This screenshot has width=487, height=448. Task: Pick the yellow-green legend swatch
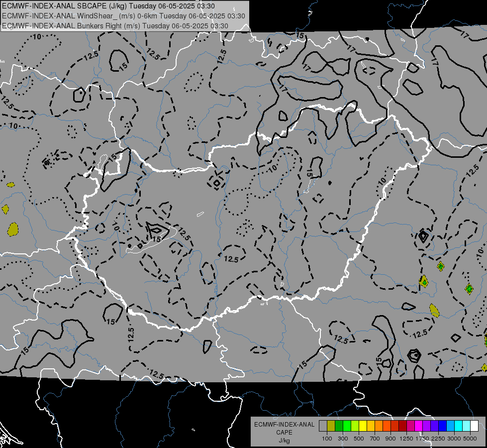tap(355, 426)
